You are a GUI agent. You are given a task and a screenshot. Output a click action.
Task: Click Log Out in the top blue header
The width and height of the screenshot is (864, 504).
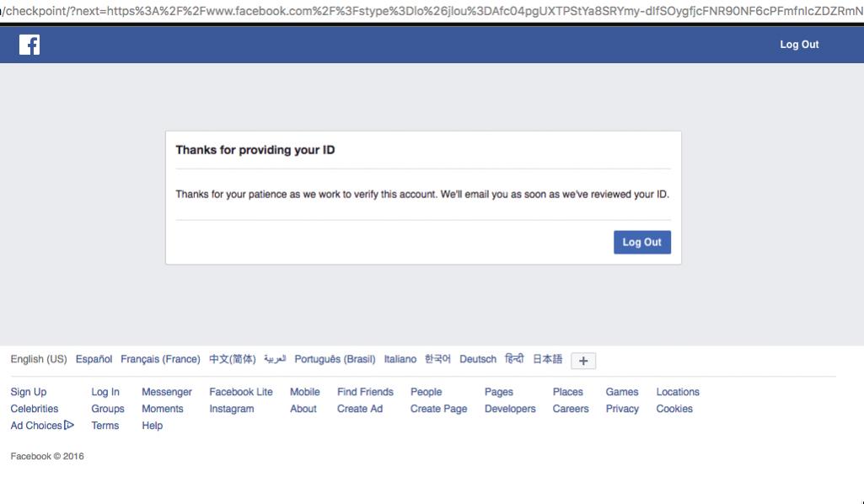coord(799,45)
